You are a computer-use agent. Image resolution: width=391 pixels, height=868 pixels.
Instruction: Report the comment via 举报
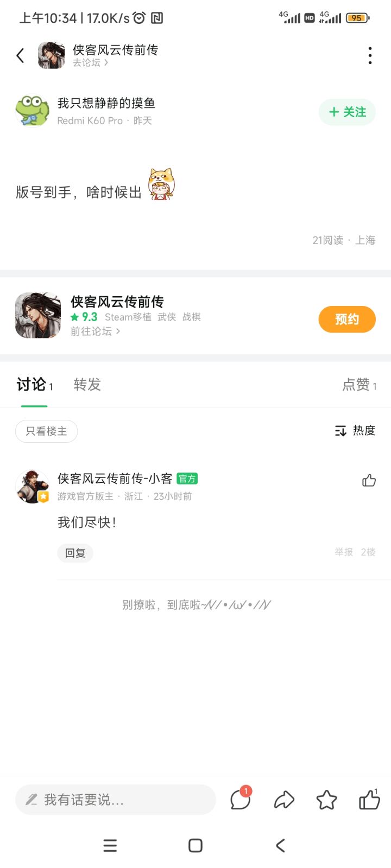(344, 552)
